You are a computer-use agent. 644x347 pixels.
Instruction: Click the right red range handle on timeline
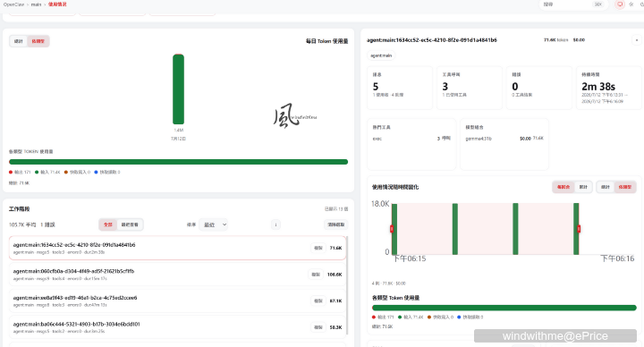[579, 229]
